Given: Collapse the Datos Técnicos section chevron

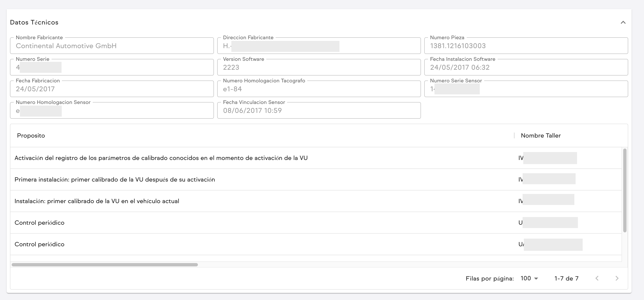Looking at the screenshot, I should tap(623, 22).
